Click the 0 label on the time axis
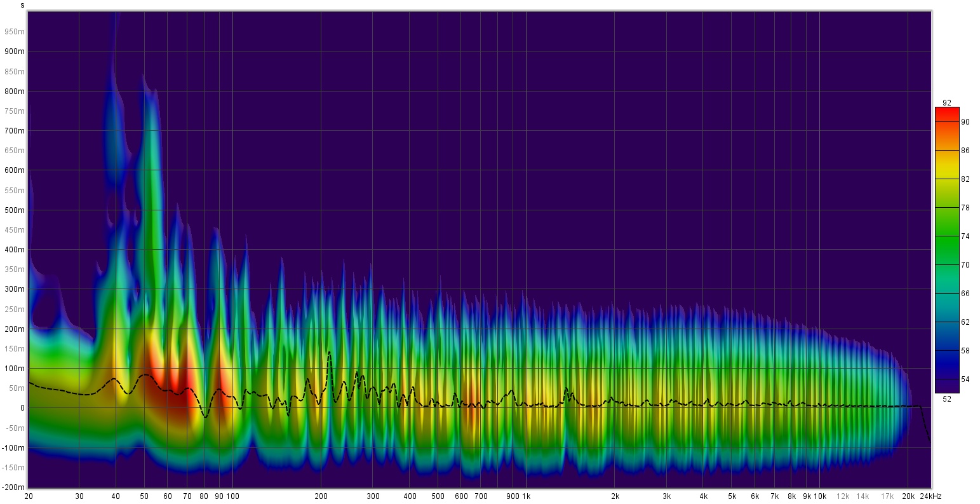980x504 pixels. [22, 408]
